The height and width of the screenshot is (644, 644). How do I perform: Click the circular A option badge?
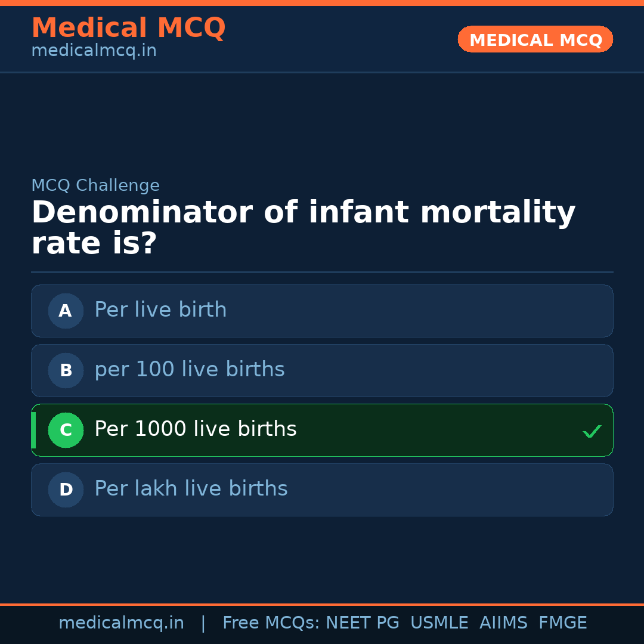click(x=65, y=311)
